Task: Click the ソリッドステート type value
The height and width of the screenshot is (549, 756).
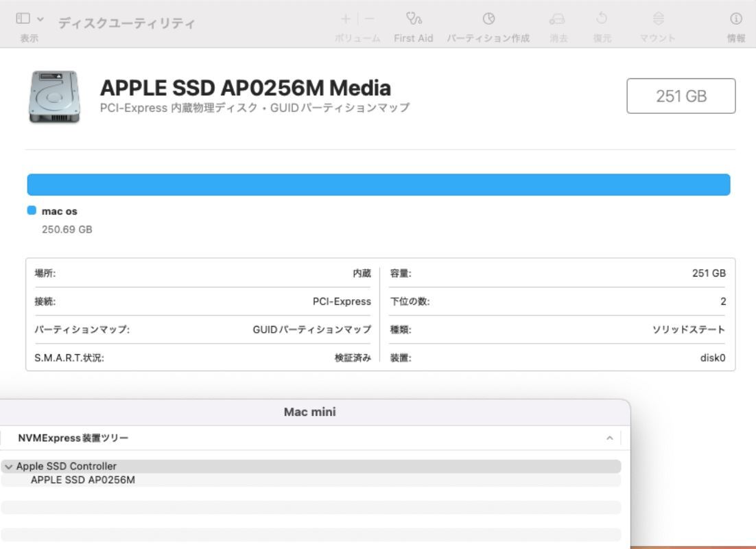Action: 689,329
